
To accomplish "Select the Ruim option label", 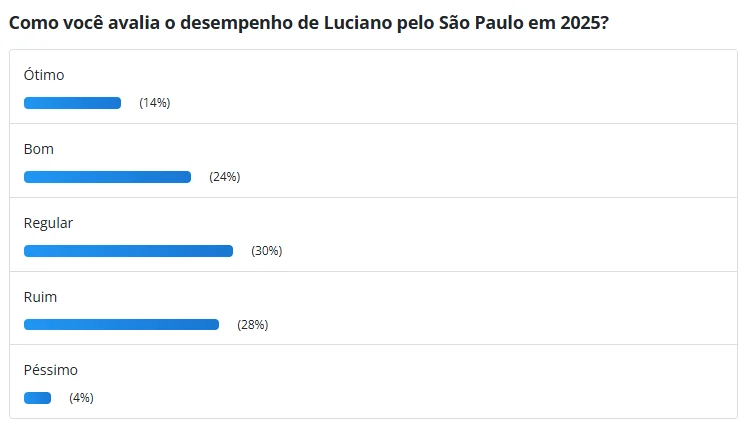I will (x=40, y=297).
